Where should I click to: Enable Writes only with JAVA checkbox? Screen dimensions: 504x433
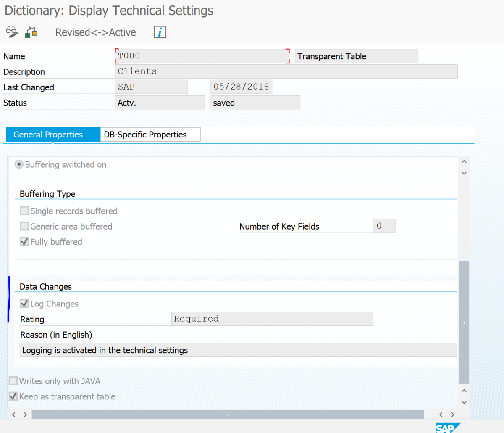point(13,381)
